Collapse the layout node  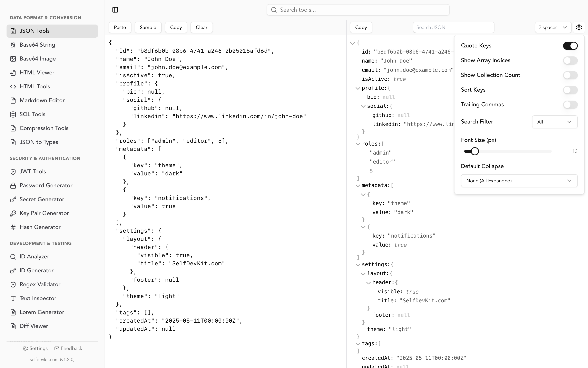coord(363,274)
